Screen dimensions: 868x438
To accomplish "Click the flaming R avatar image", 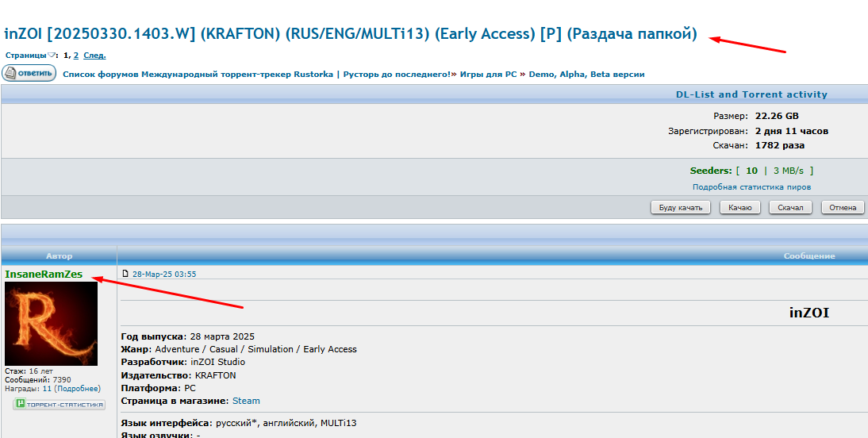I will [x=51, y=324].
